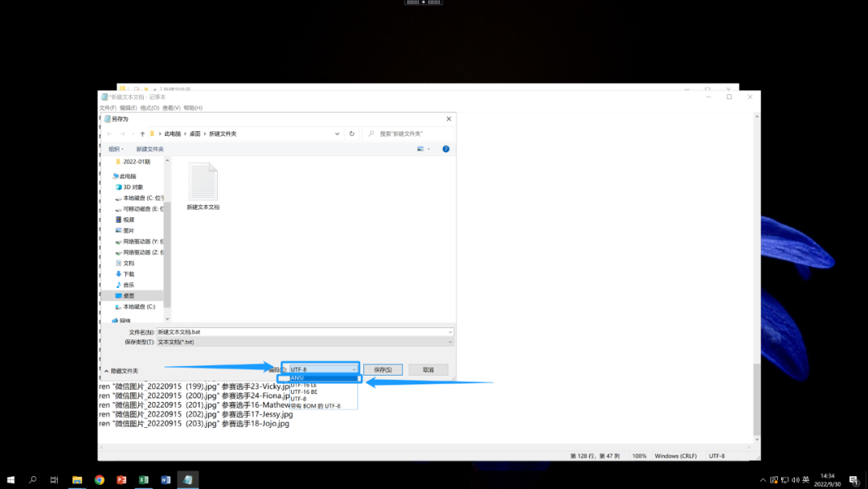Click 新建文件夹 in the breadcrumb path
The image size is (868, 489).
(223, 134)
